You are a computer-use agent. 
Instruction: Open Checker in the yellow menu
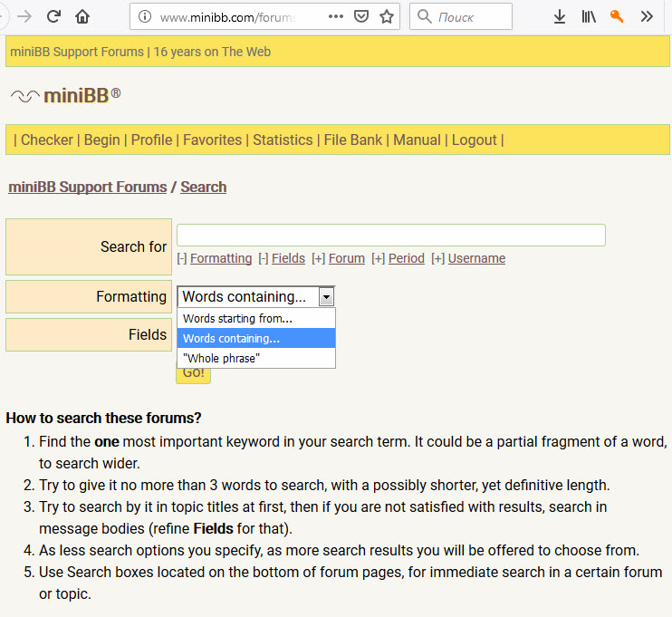click(47, 140)
